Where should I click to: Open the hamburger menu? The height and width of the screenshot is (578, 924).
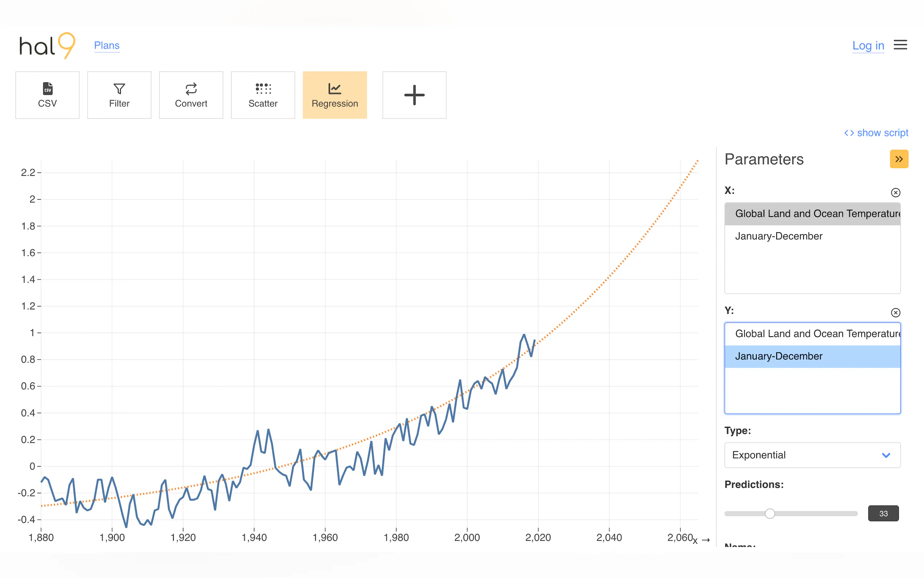coord(900,45)
